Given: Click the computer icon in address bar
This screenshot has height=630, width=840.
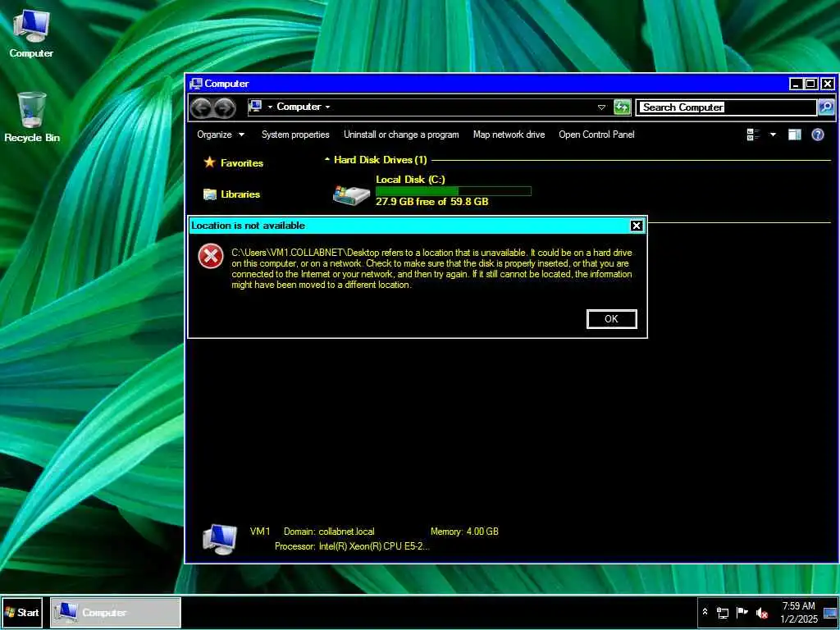Looking at the screenshot, I should point(256,107).
